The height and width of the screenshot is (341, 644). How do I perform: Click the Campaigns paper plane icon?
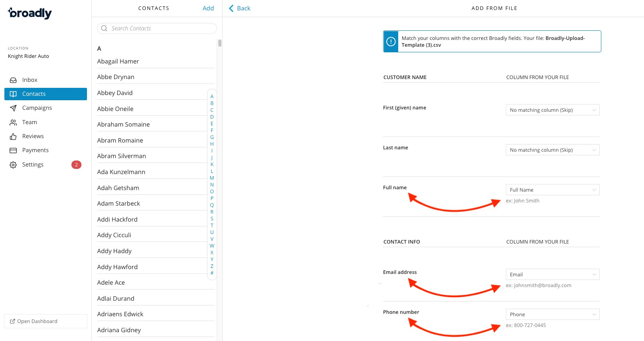click(13, 108)
